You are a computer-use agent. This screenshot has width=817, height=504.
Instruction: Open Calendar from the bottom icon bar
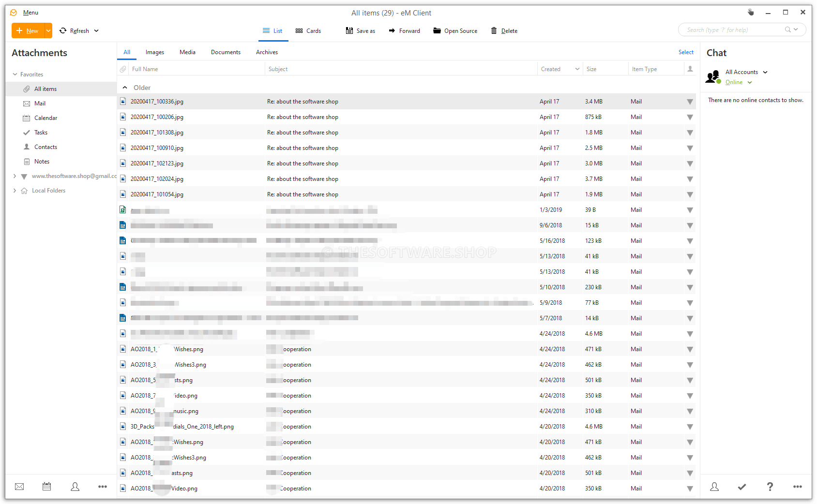click(46, 487)
